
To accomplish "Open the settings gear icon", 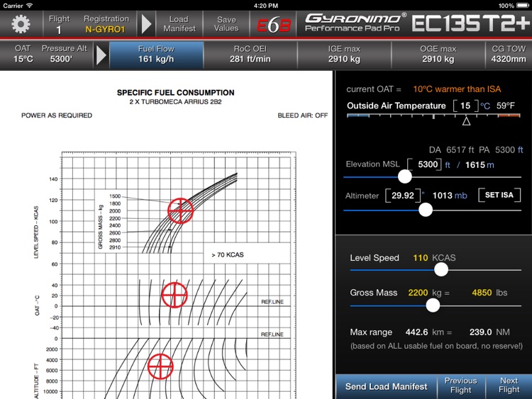I will pos(21,24).
